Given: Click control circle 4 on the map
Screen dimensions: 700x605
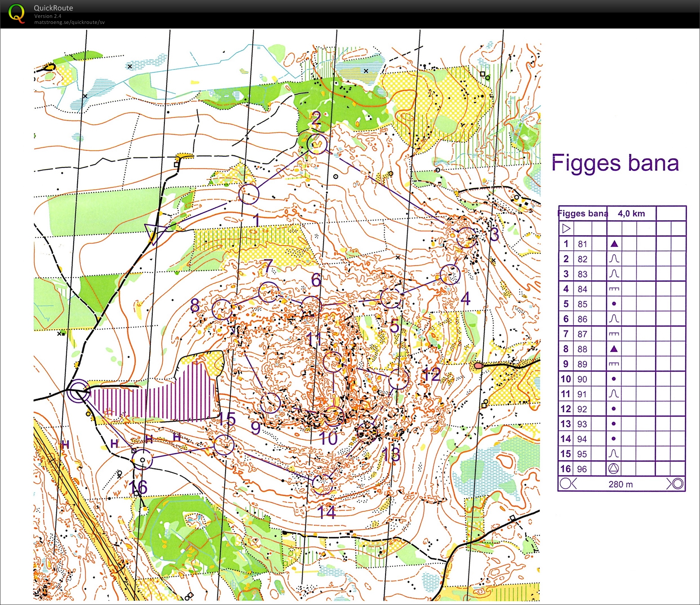Looking at the screenshot, I should pyautogui.click(x=450, y=275).
